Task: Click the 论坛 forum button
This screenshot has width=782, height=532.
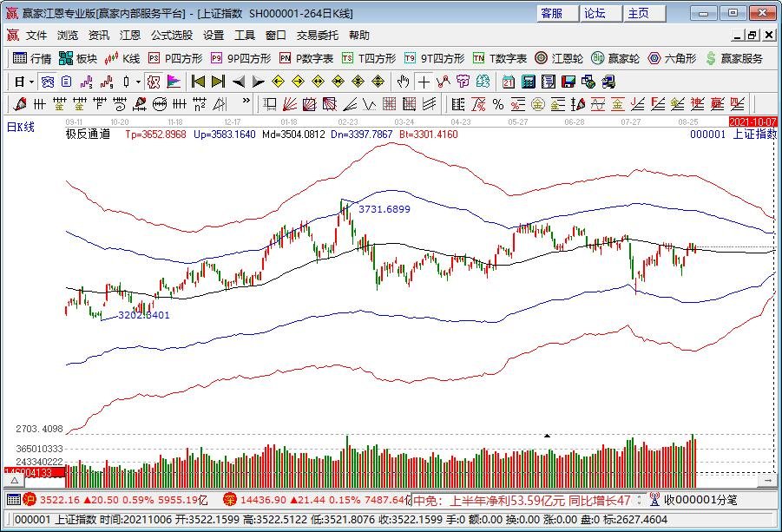Action: tap(601, 14)
